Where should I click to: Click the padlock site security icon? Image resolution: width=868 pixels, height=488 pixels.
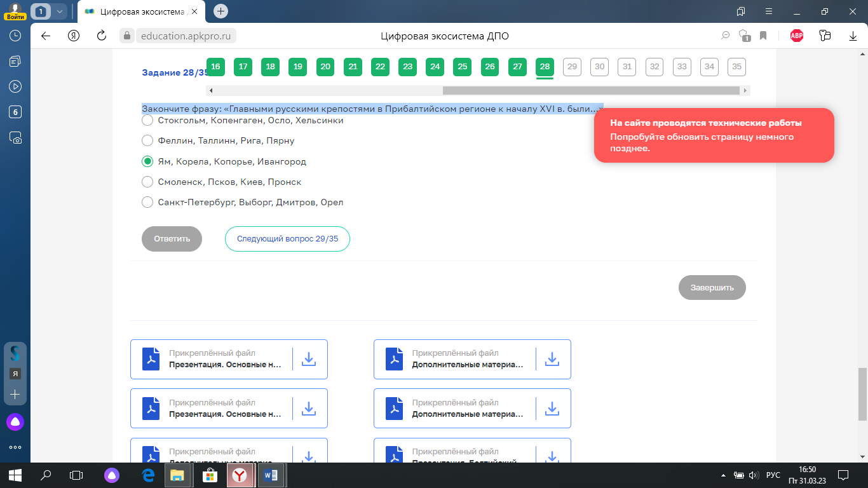pyautogui.click(x=126, y=36)
